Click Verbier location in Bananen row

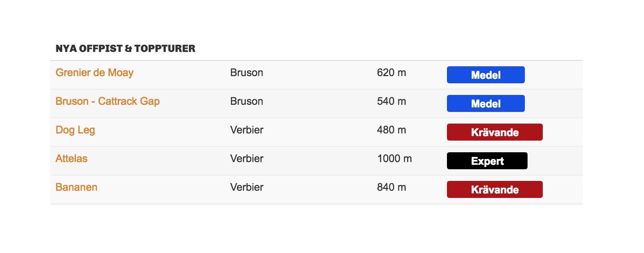(247, 187)
